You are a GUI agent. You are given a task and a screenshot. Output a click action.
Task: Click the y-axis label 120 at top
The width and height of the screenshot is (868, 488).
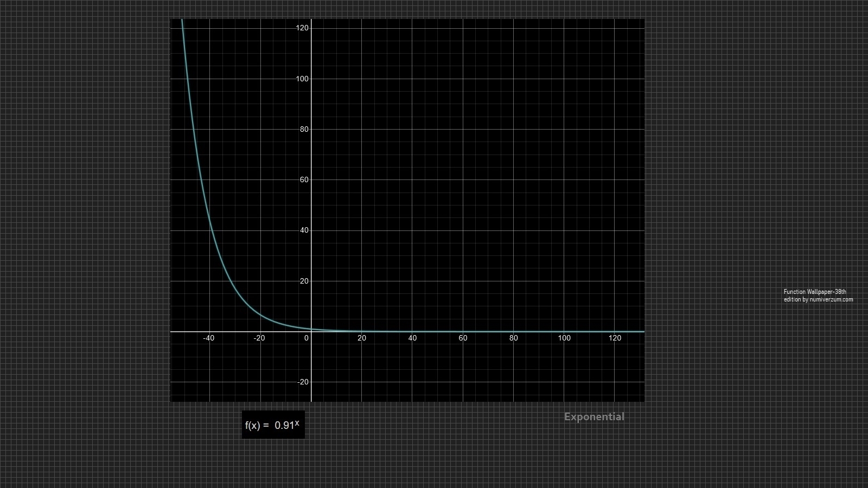pos(302,28)
